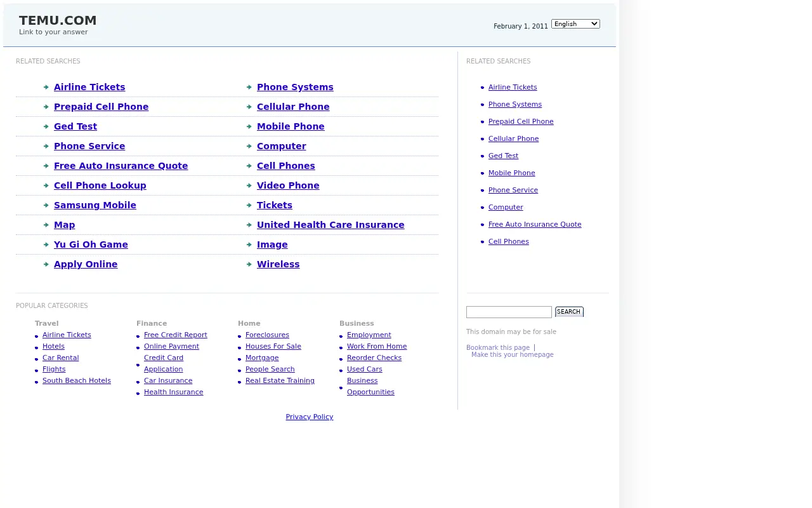
Task: Follow the Samsung Mobile link
Action: coord(95,205)
